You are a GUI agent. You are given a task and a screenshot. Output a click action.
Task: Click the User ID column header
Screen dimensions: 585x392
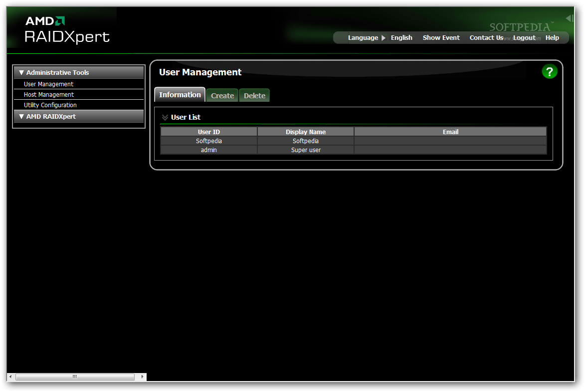[x=209, y=132]
